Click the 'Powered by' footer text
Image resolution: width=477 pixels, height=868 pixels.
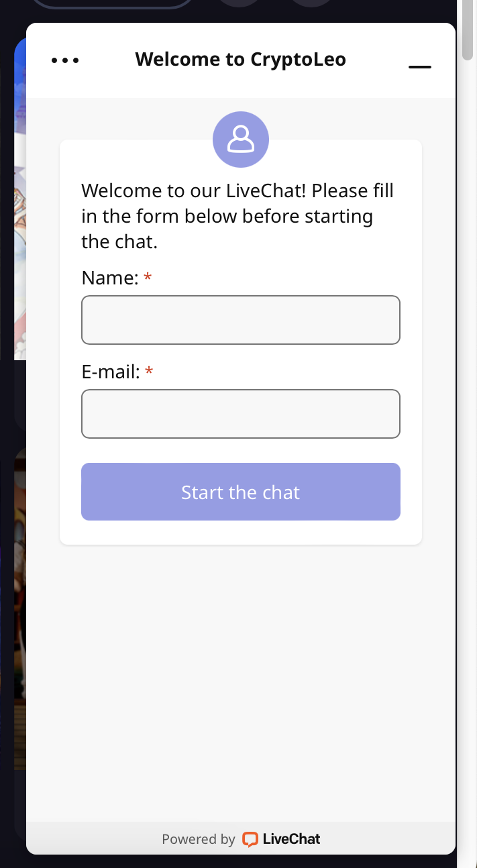tap(198, 838)
